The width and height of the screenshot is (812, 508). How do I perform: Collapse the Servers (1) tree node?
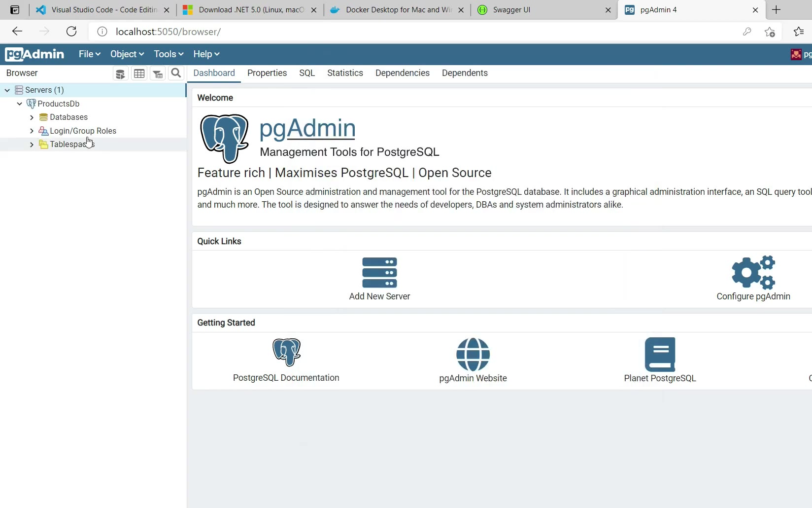pos(7,90)
